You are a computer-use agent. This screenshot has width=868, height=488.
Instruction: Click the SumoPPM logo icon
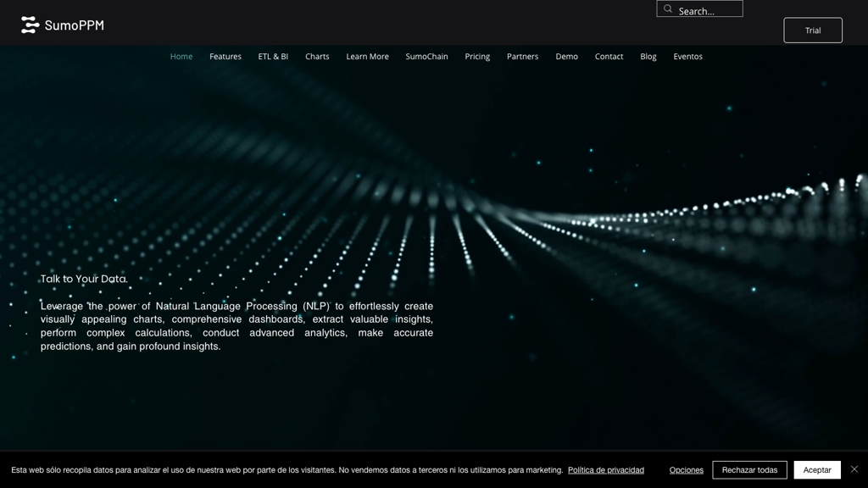coord(30,25)
